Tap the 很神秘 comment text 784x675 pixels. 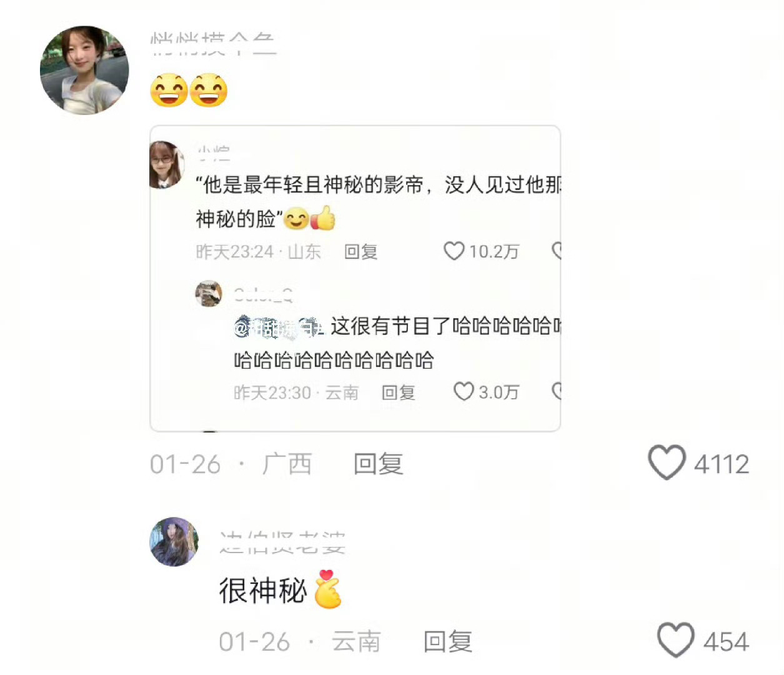[263, 591]
